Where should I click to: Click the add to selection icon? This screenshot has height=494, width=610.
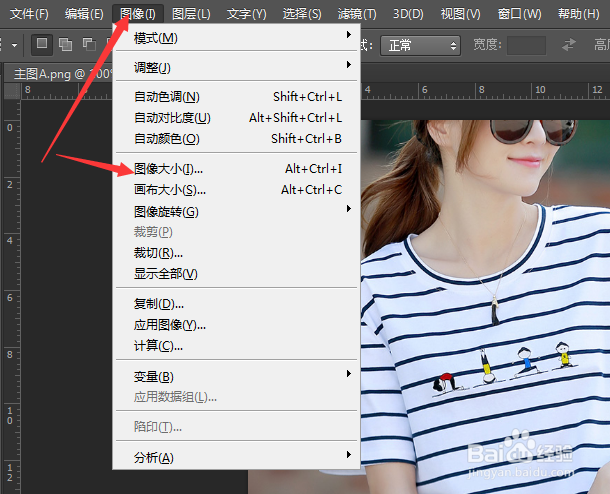65,44
